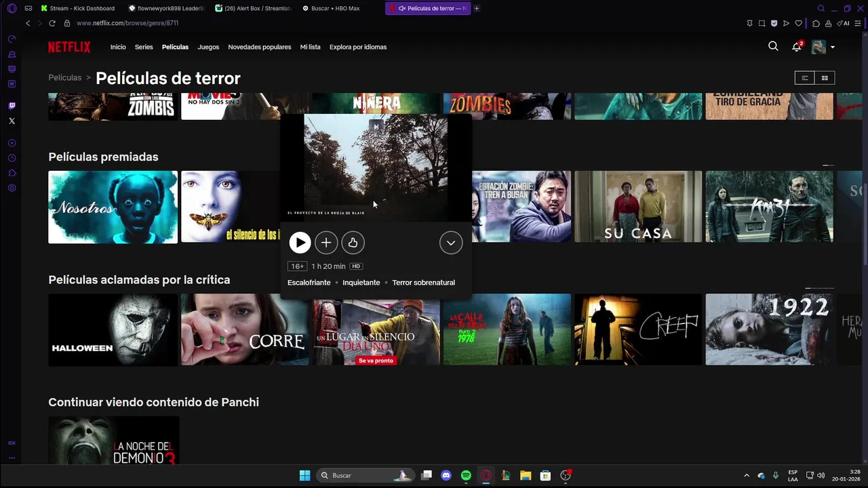Open Spotify from taskbar
This screenshot has width=868, height=488.
click(466, 475)
